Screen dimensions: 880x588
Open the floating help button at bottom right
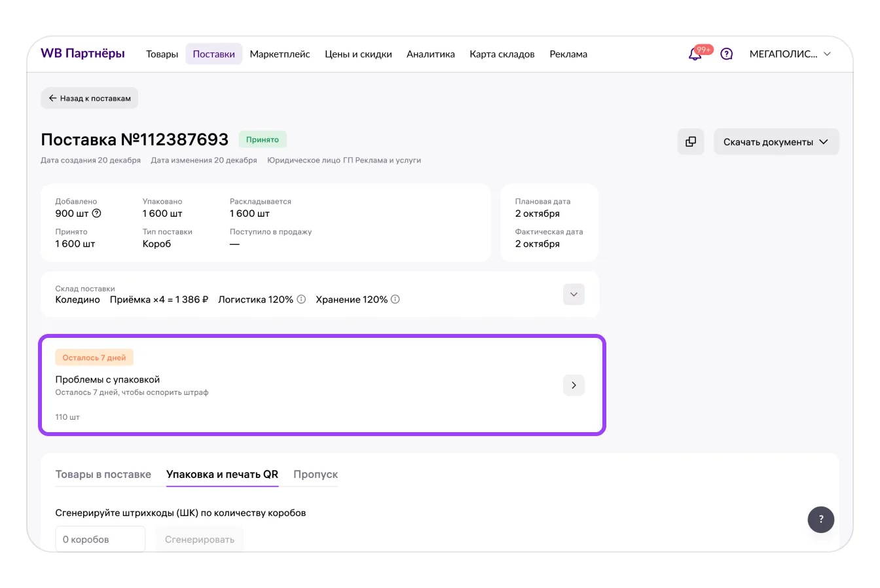point(820,520)
